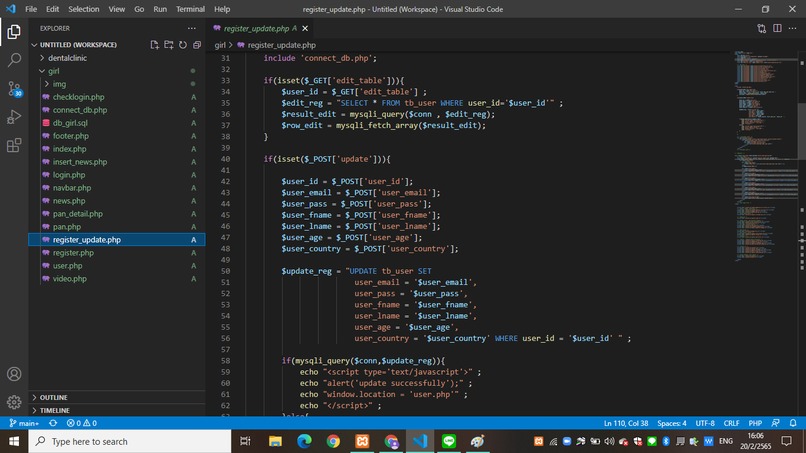Change end of line sequence CRLF

(731, 423)
